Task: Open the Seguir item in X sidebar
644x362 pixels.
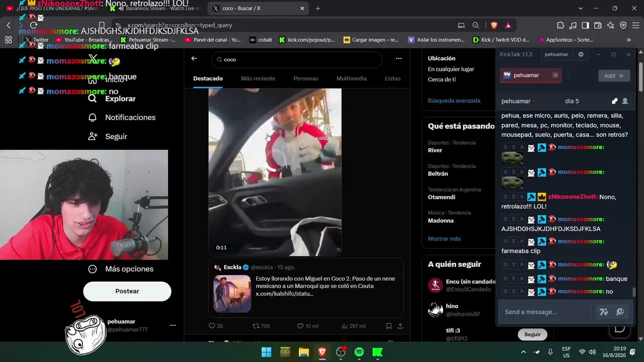Action: pos(108,136)
